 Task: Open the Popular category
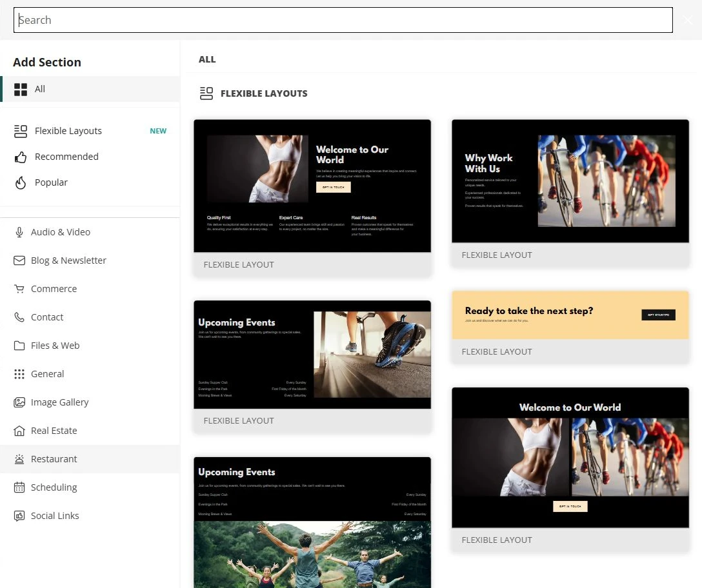90,182
